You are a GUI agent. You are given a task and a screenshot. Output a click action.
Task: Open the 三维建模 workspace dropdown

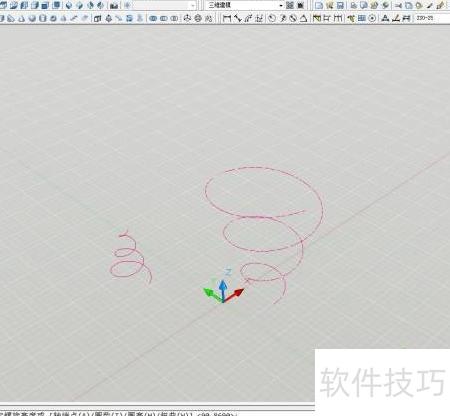pos(245,5)
